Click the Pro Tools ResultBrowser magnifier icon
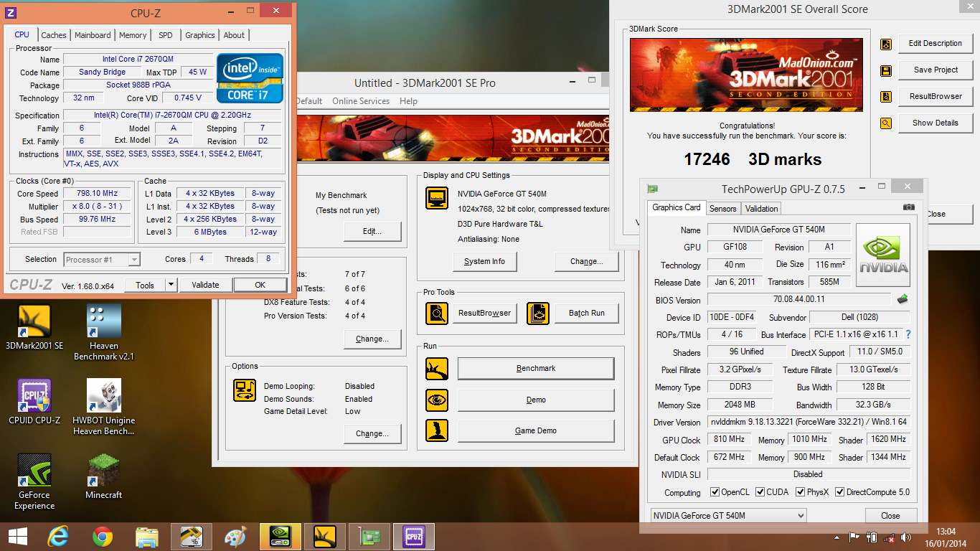The height and width of the screenshot is (551, 980). (x=437, y=313)
